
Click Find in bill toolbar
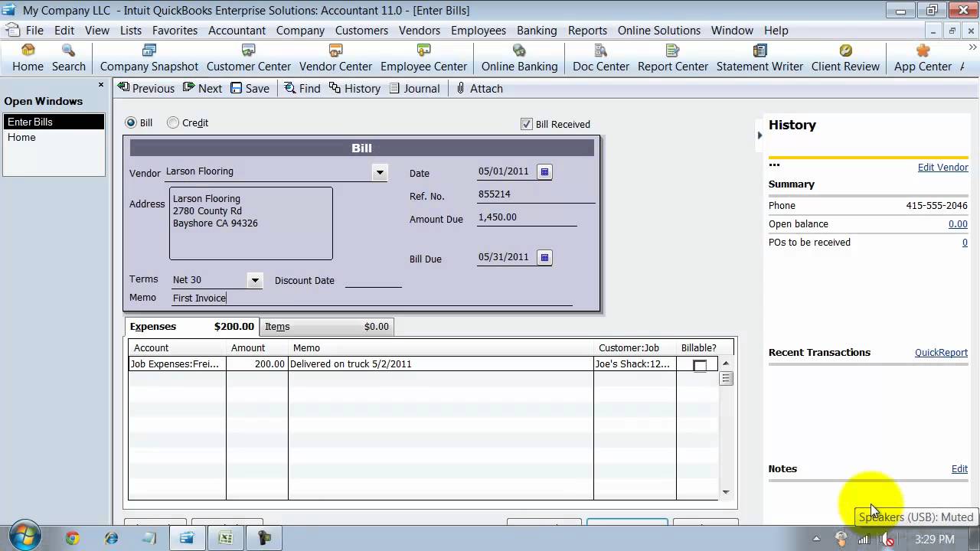click(302, 89)
